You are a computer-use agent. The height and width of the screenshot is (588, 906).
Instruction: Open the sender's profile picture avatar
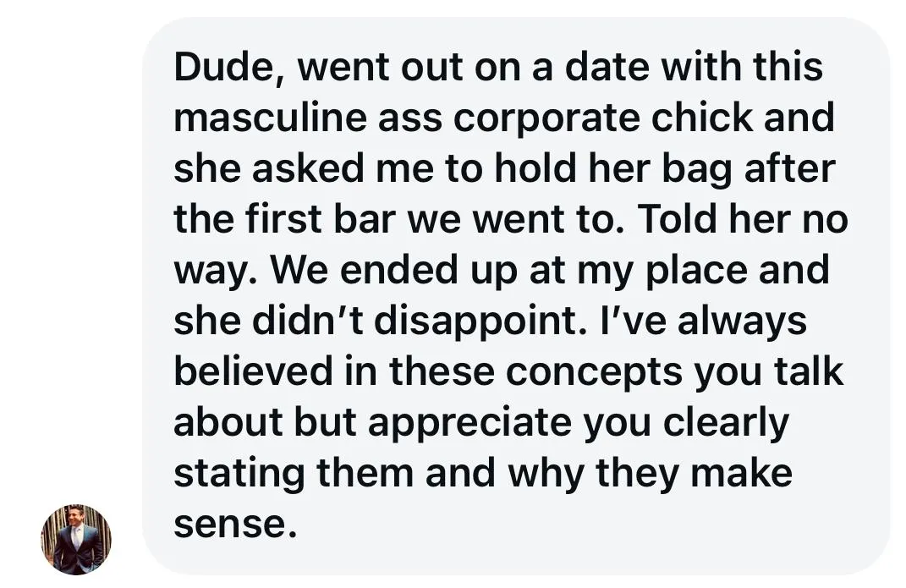75,540
